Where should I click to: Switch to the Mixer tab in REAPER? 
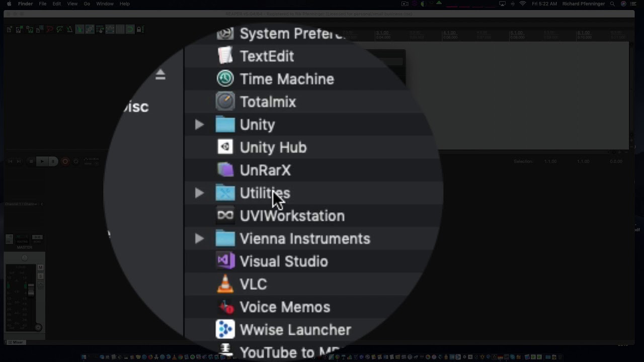[18, 342]
